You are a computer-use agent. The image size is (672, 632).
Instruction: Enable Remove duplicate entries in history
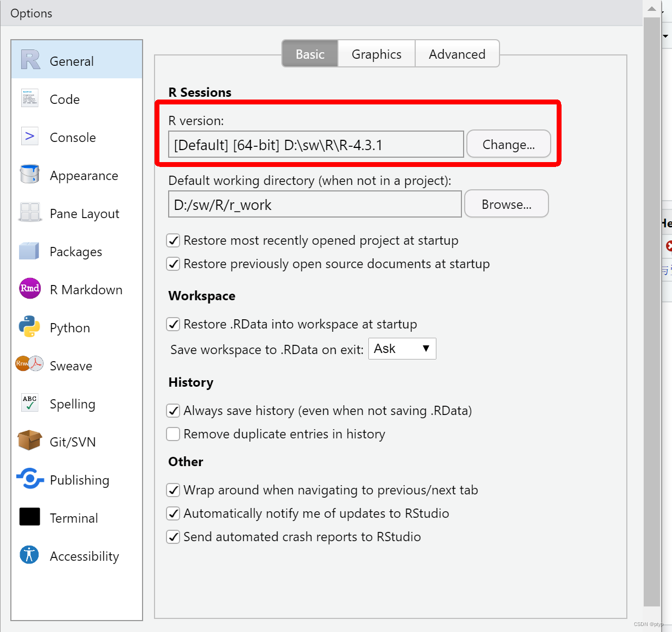pos(173,434)
